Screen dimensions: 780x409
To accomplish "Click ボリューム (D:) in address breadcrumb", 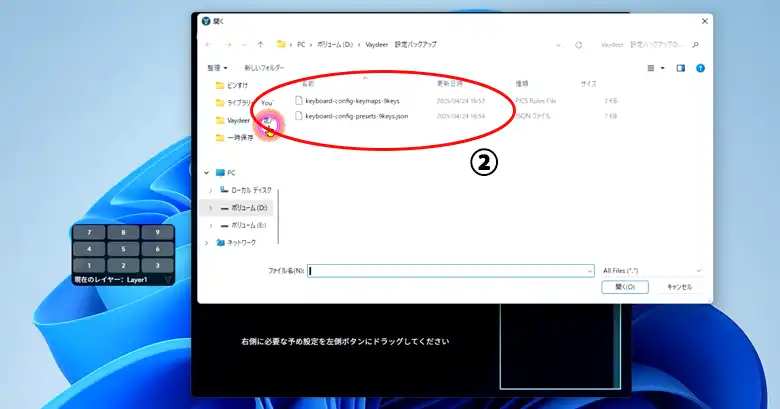I will 335,44.
